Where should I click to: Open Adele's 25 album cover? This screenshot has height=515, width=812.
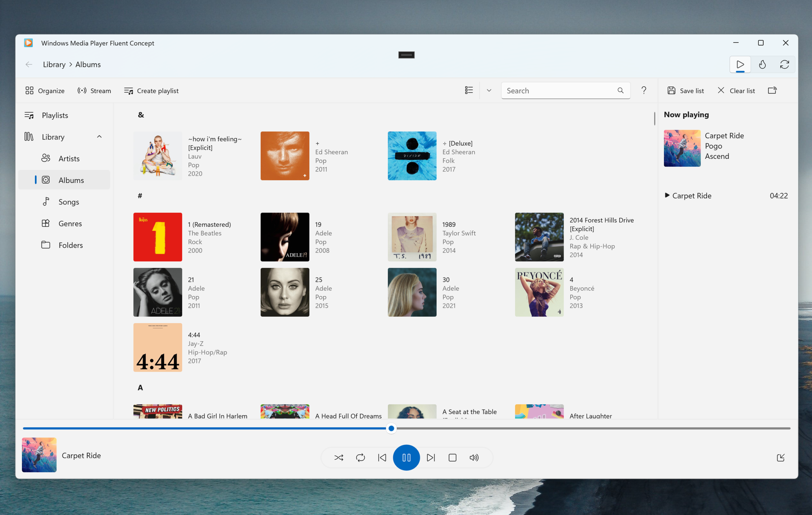pyautogui.click(x=285, y=292)
